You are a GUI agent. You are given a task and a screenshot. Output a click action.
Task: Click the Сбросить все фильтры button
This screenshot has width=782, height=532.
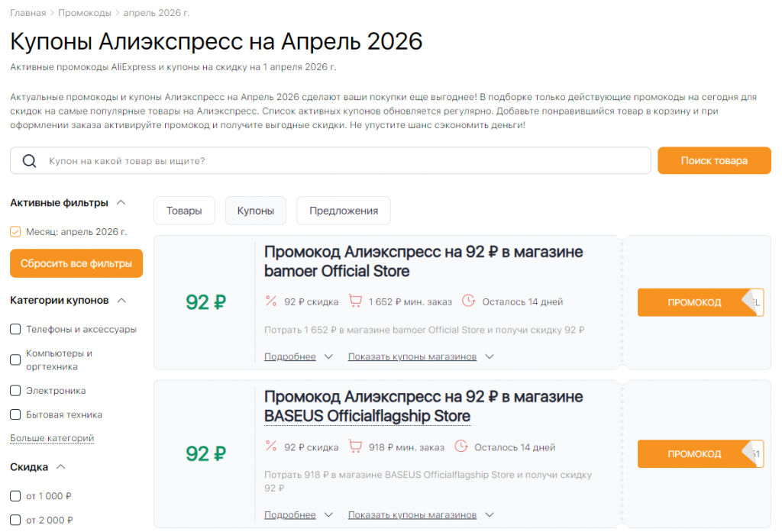[75, 263]
